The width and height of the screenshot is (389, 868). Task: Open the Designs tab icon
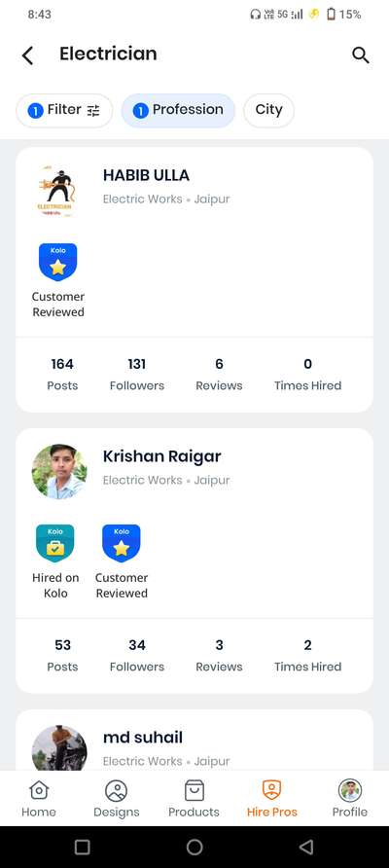point(116,791)
